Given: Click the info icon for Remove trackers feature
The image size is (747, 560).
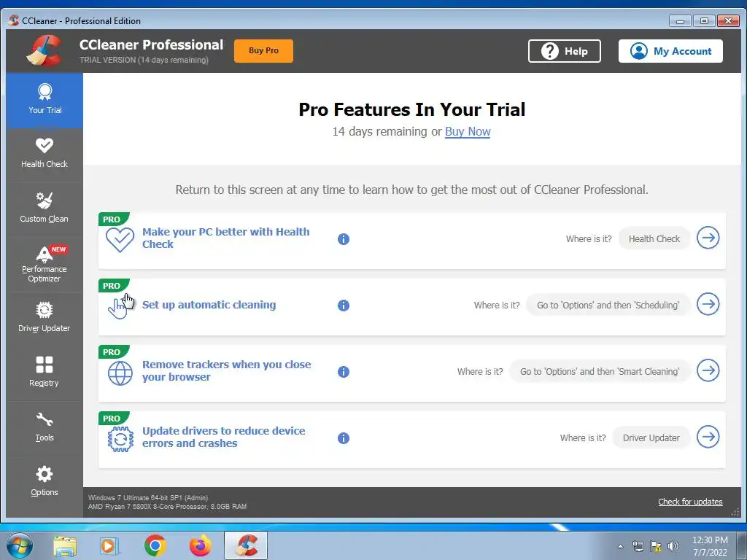Looking at the screenshot, I should tap(344, 371).
